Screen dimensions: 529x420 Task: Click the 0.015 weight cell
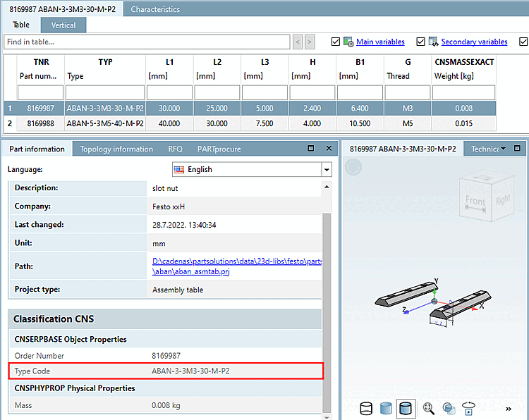click(x=463, y=124)
